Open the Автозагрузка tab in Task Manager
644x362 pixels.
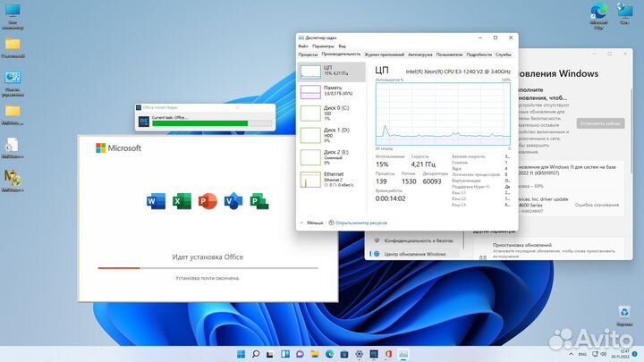(420, 55)
